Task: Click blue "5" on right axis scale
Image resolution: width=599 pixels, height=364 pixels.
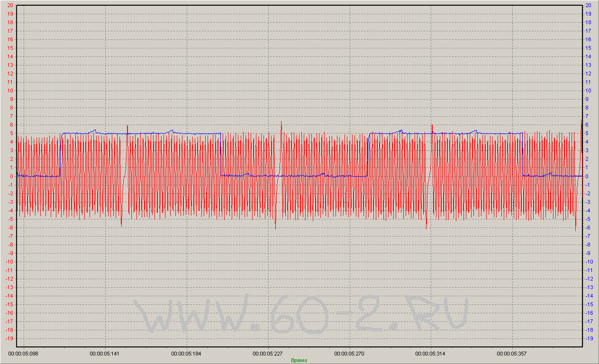Action: pyautogui.click(x=588, y=134)
